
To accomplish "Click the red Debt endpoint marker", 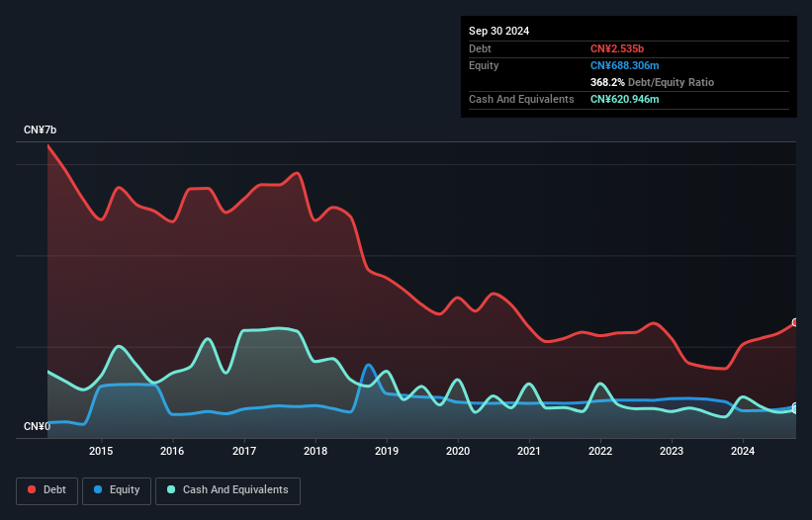I will [796, 322].
